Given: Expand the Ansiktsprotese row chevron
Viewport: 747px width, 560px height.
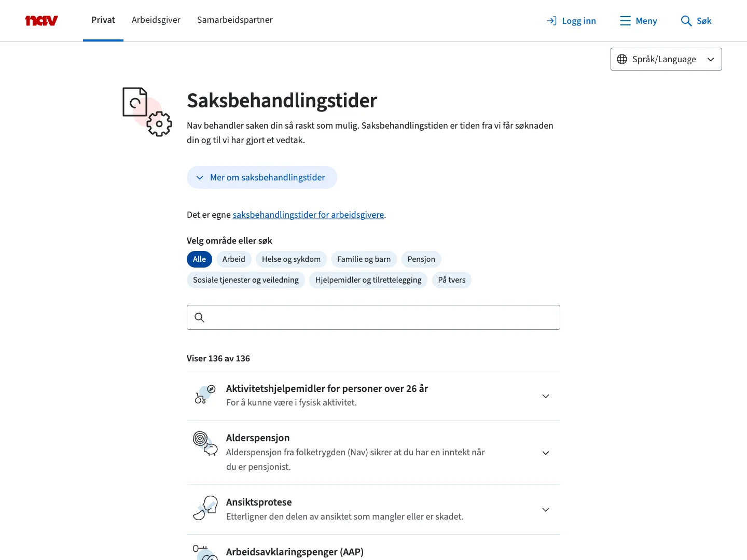Looking at the screenshot, I should [x=546, y=510].
